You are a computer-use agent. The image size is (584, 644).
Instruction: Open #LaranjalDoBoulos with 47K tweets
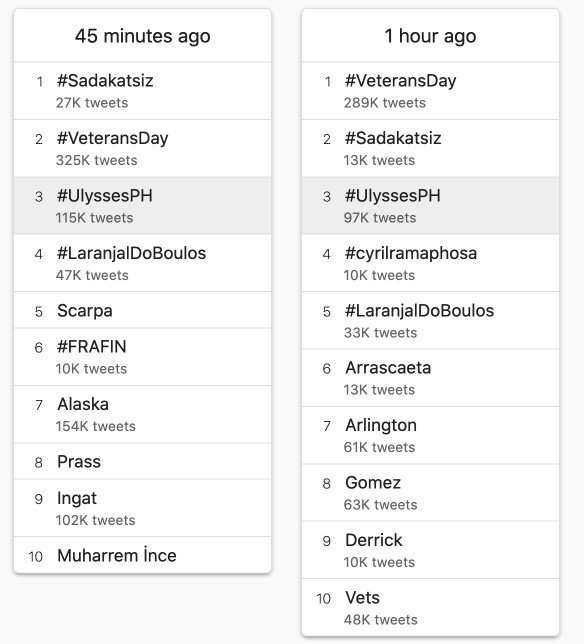click(x=143, y=263)
